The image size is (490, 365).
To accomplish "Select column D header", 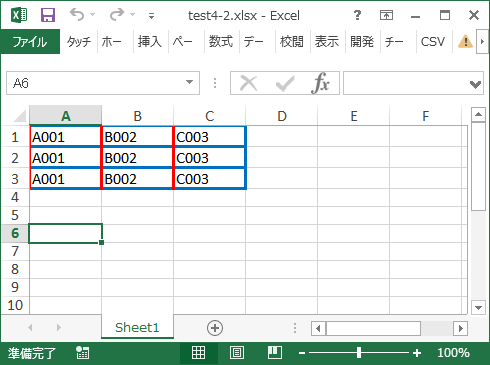I will (282, 116).
